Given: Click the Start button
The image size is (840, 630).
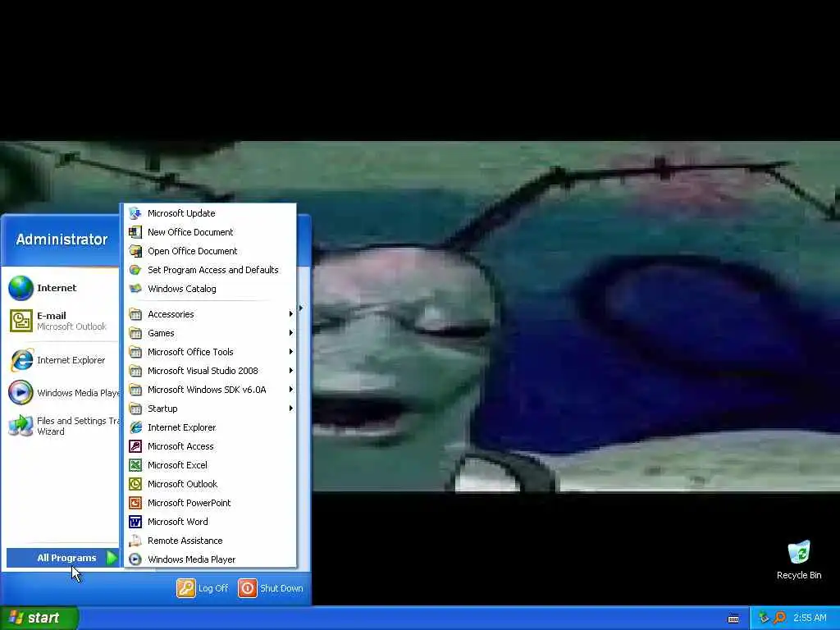Looking at the screenshot, I should pyautogui.click(x=39, y=618).
